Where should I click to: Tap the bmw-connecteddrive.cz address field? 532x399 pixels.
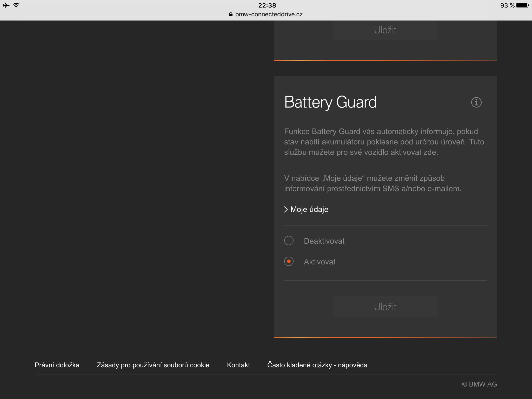pos(269,14)
